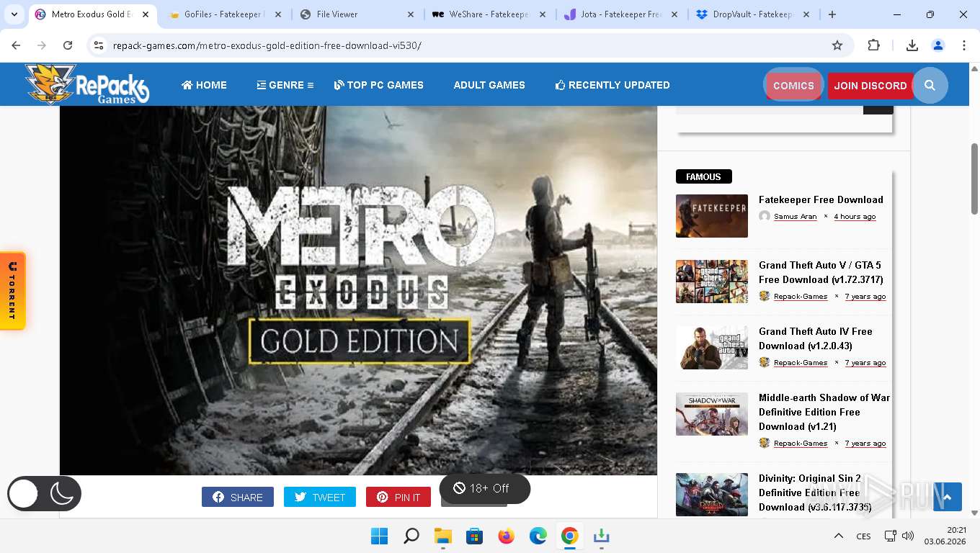This screenshot has width=980, height=553.
Task: Open Chrome downloads icon
Action: [912, 45]
